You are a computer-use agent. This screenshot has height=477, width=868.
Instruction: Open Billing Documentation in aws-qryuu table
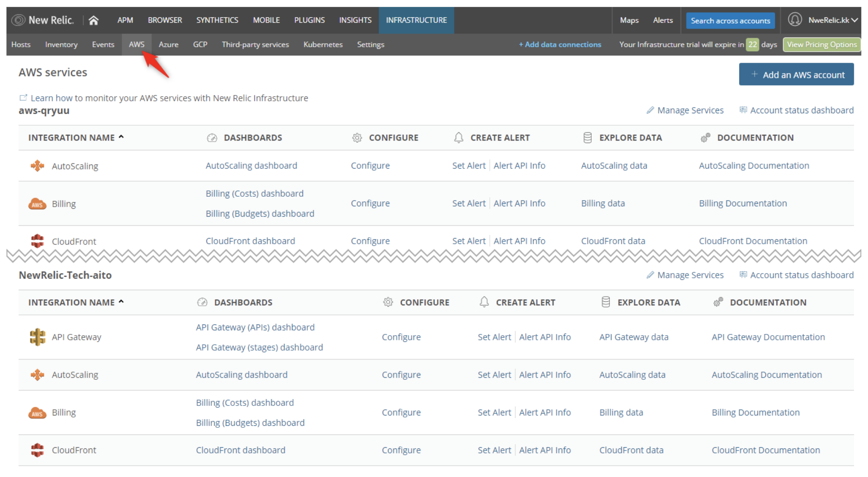point(743,203)
